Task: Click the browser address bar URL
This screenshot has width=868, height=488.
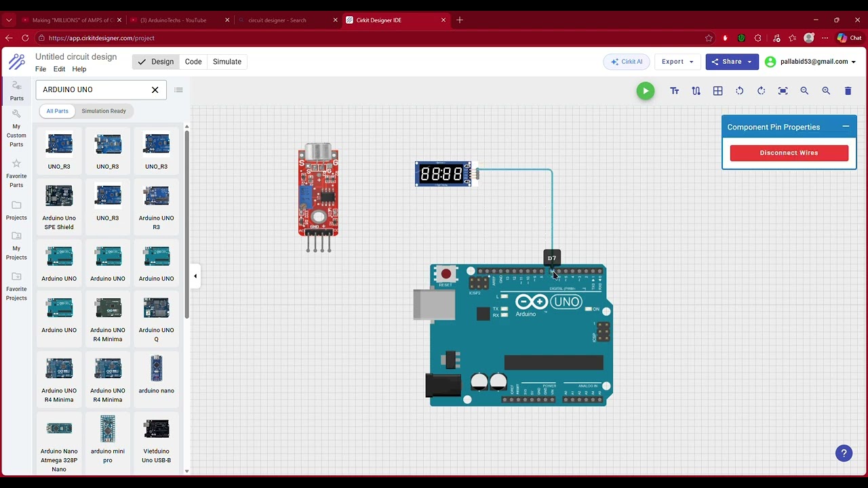Action: (102, 38)
